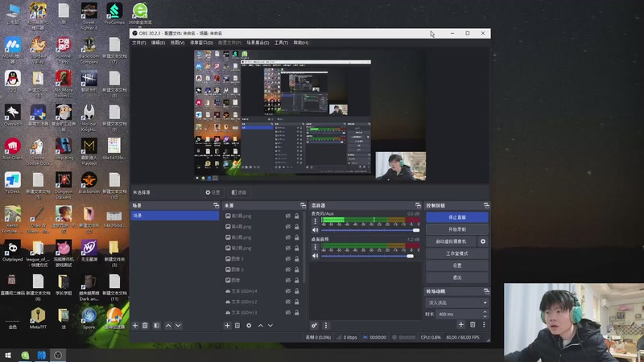
Task: Toggle lock on 文本 (GDI+) 3 source
Action: 296,312
